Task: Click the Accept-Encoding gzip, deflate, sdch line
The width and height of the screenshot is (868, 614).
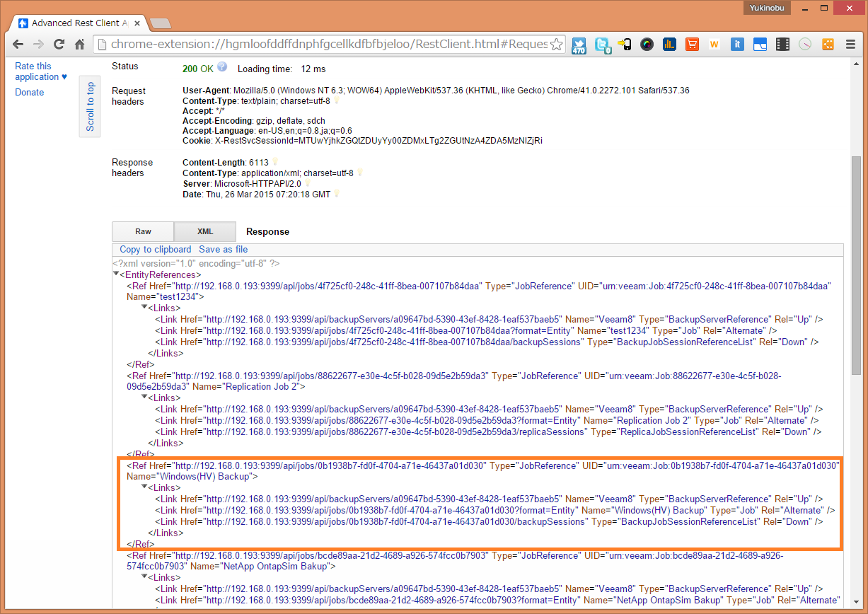Action: click(254, 121)
